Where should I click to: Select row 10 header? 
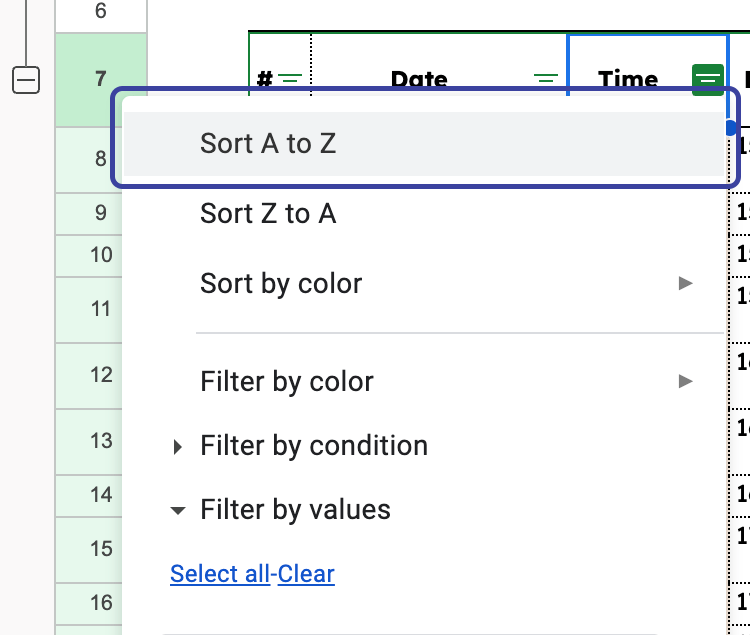click(100, 255)
